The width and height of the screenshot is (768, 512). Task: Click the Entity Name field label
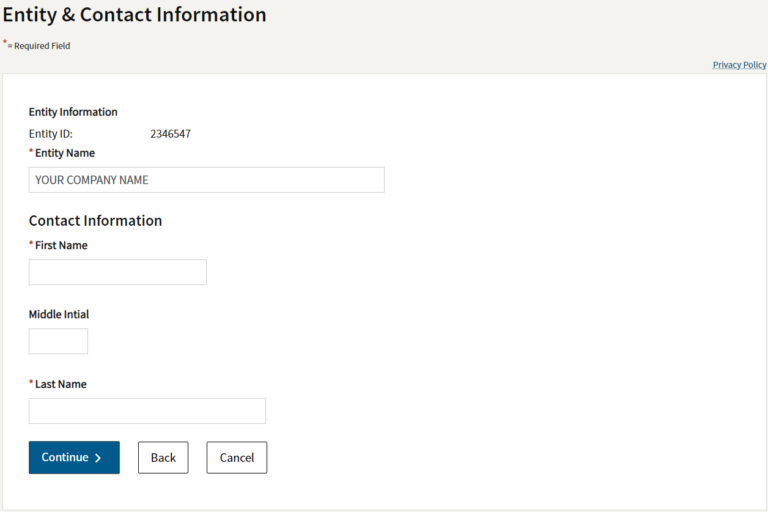pos(65,153)
